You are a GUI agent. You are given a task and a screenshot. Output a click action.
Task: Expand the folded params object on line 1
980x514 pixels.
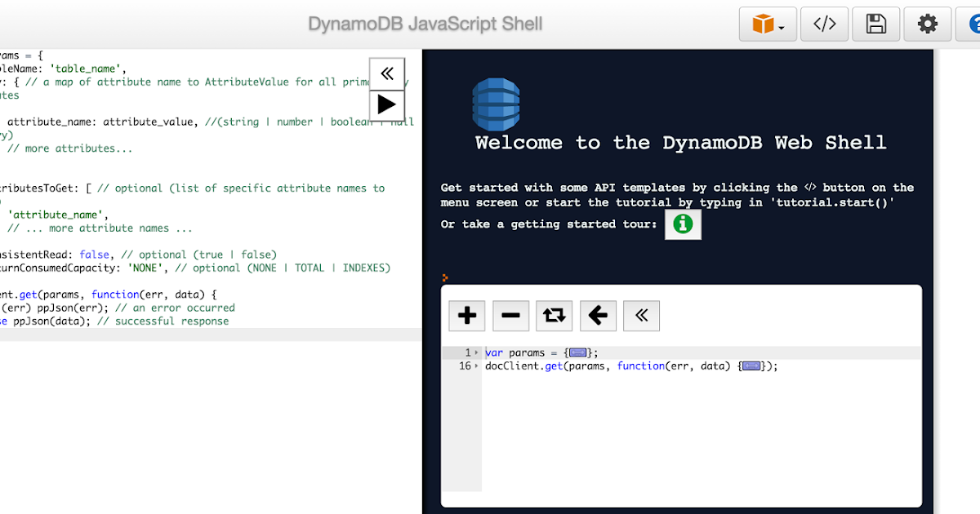coord(579,352)
